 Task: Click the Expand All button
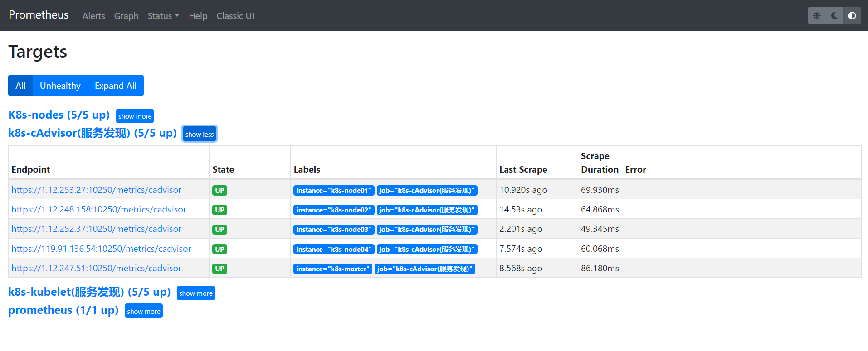[116, 86]
